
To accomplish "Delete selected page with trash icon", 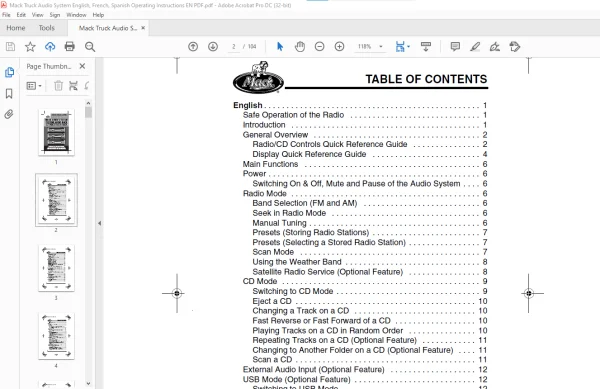I will (58, 86).
